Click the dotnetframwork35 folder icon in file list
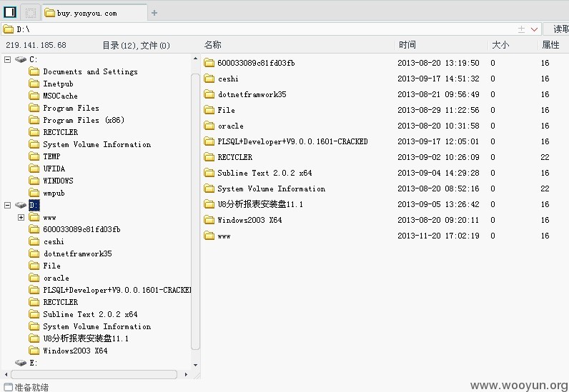Screen dimensions: 569x392 209,94
